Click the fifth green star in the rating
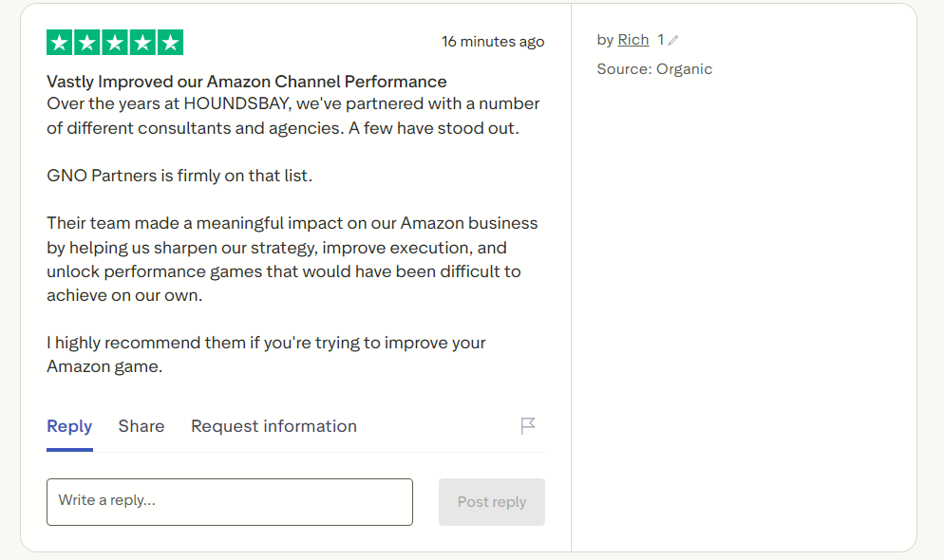Screen dimensions: 944x560 point(170,43)
